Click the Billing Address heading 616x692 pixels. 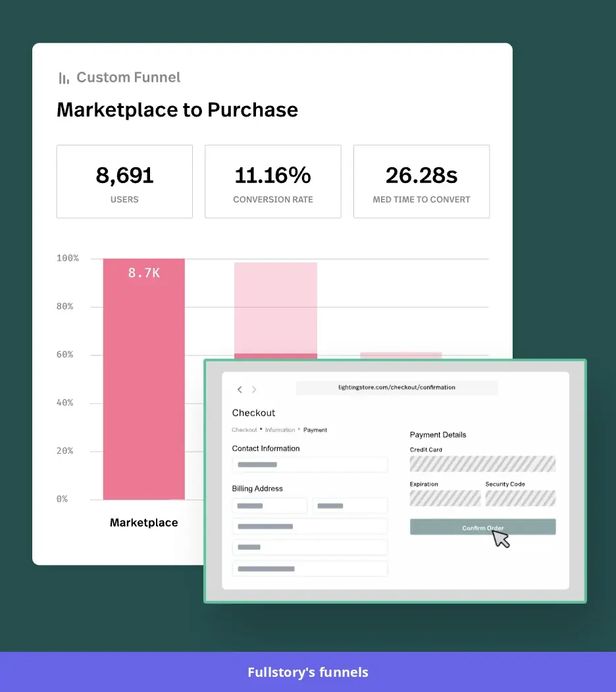(x=257, y=489)
